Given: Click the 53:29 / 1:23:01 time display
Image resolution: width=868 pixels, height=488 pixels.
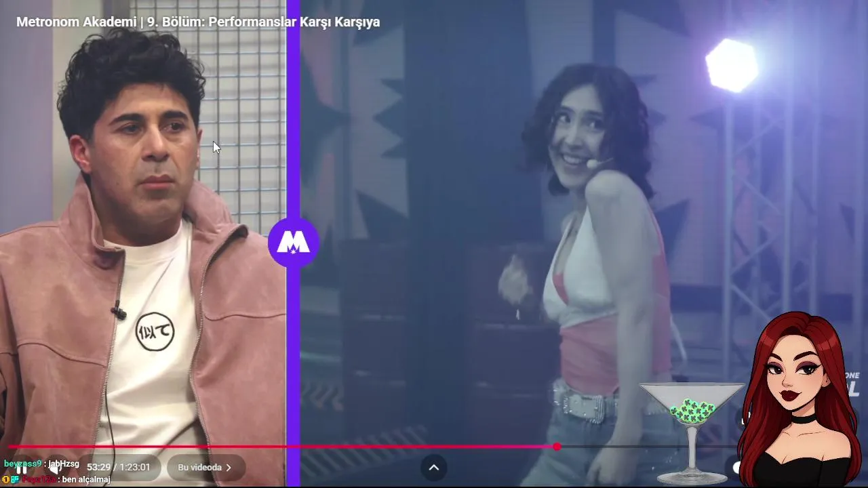Looking at the screenshot, I should 119,468.
